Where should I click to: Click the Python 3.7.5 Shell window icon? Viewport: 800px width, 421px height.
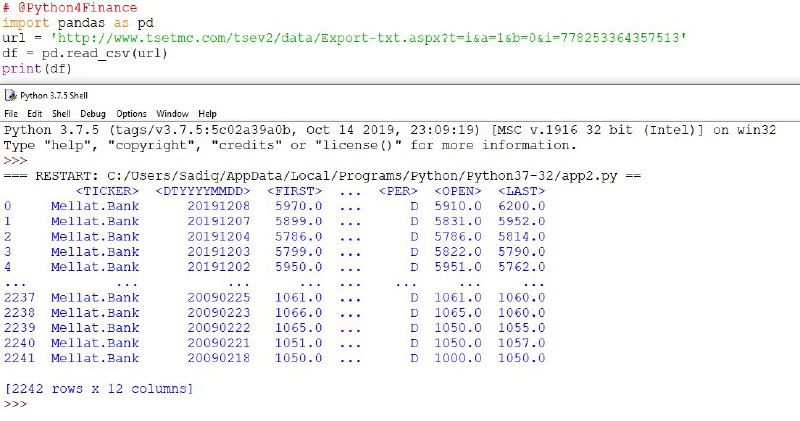(x=10, y=95)
